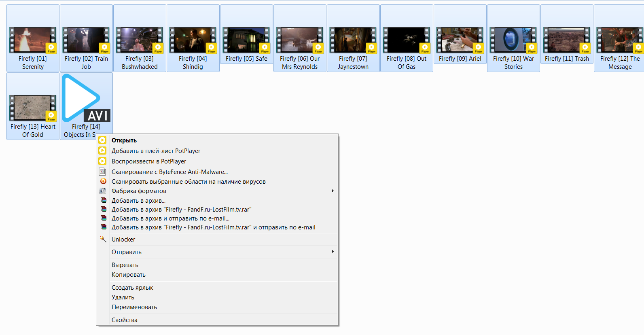Click Переименовать in the context menu
Image resolution: width=644 pixels, height=335 pixels.
(134, 307)
